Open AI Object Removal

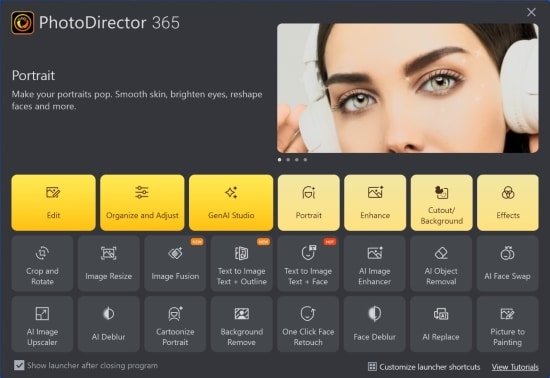[x=441, y=263]
